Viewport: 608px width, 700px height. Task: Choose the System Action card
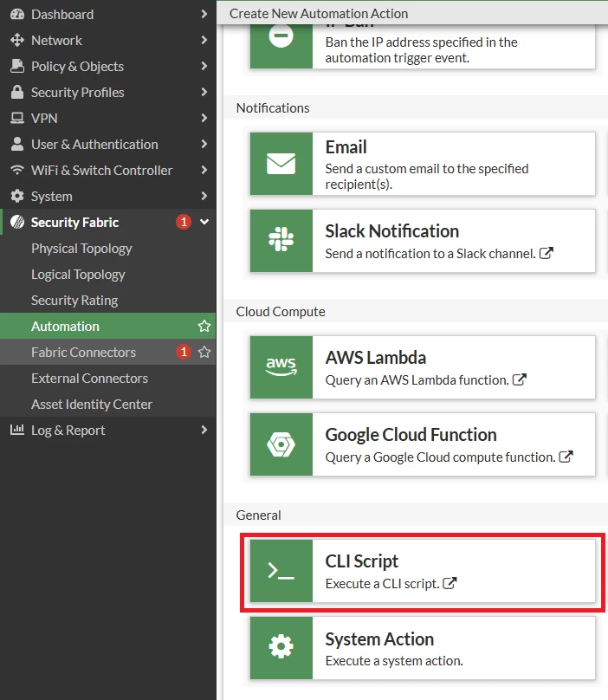[x=423, y=648]
